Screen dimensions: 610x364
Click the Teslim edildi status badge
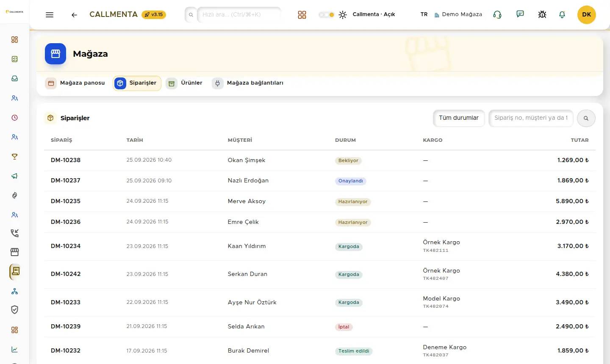[x=354, y=351]
